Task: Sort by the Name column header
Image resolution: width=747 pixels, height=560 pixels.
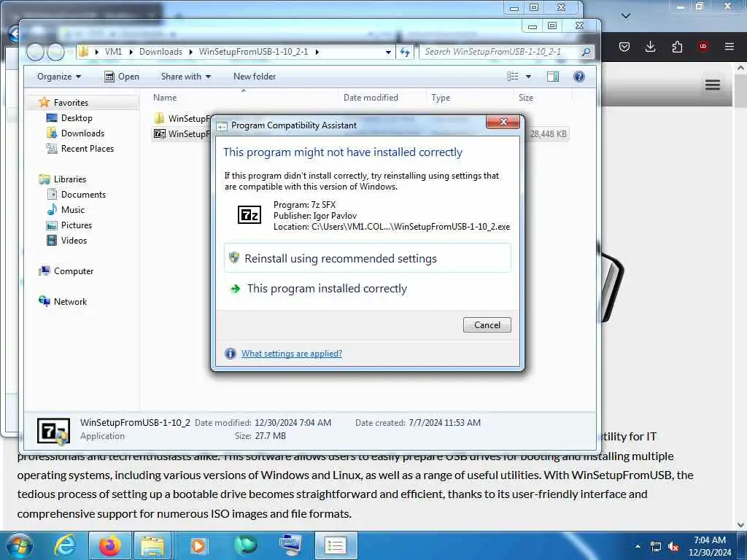Action: 165,98
